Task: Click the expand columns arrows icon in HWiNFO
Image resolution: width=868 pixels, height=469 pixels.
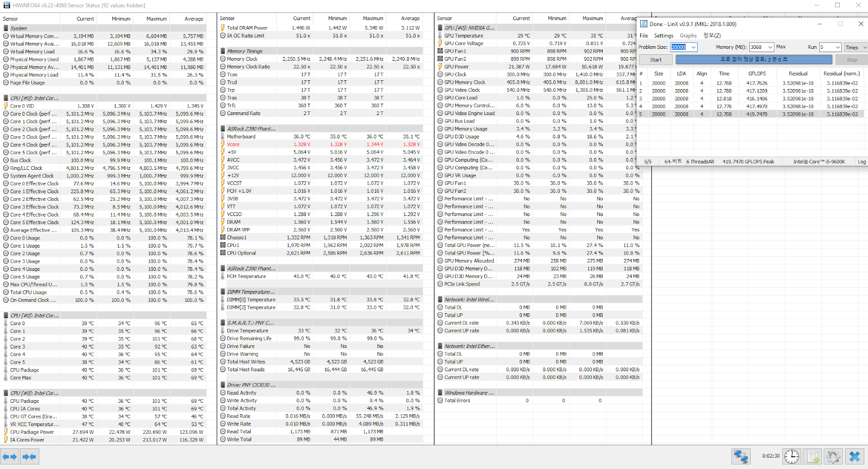Action: [10, 457]
